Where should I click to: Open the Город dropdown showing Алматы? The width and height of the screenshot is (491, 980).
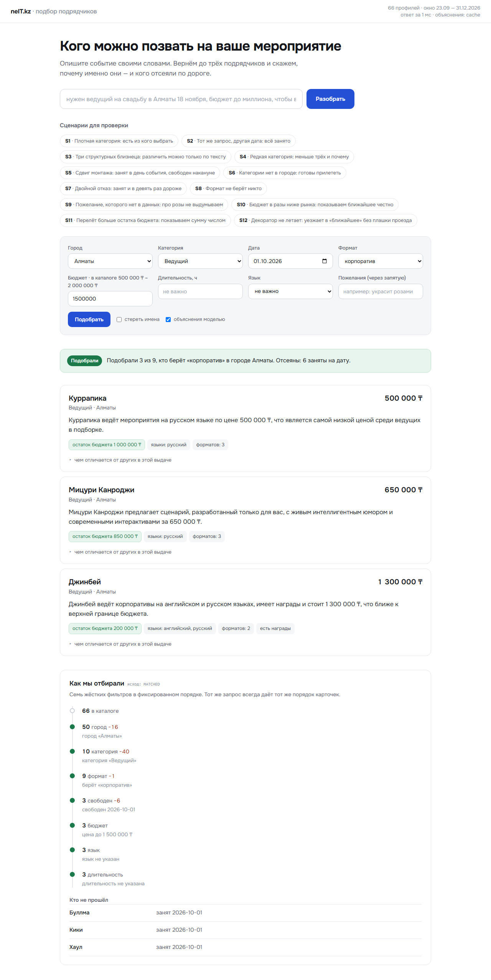click(x=110, y=261)
